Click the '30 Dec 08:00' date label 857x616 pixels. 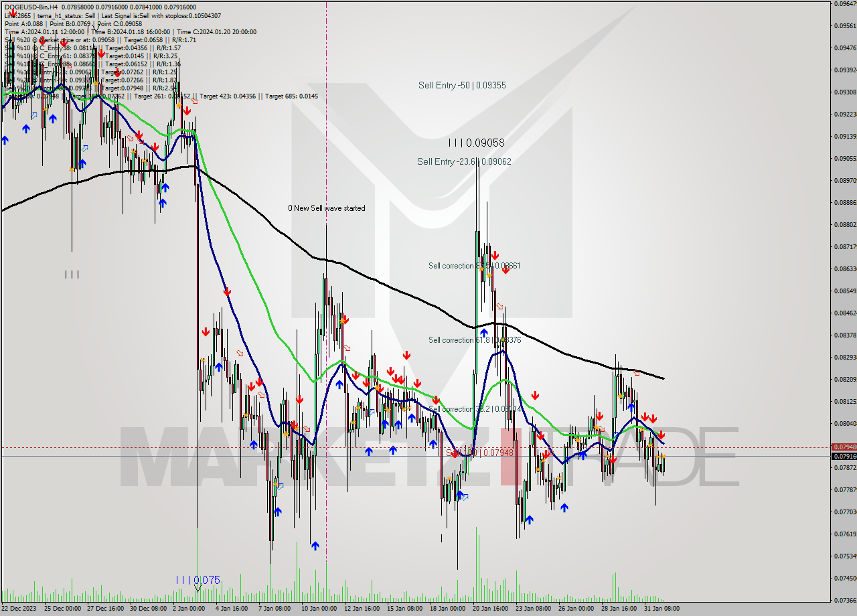148,609
